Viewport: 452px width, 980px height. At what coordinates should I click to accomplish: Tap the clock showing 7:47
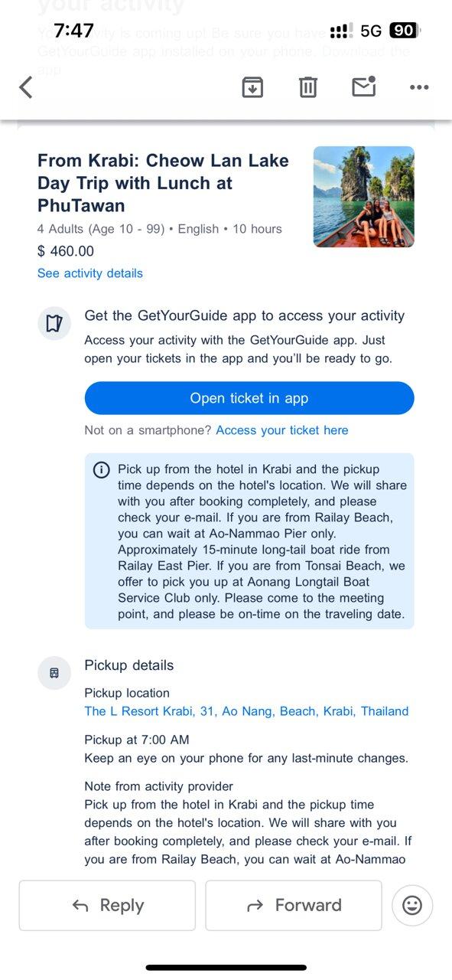pyautogui.click(x=74, y=31)
